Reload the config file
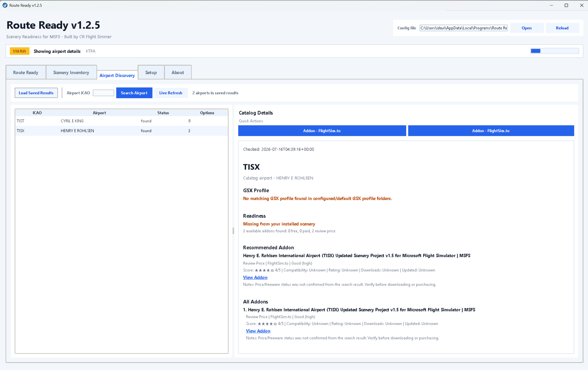588x370 pixels. tap(562, 28)
